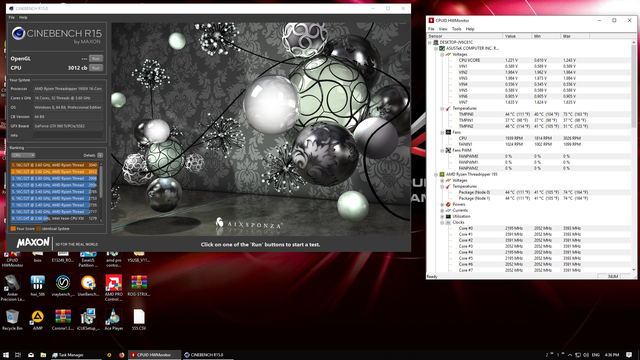Viewport: 640px width, 360px height.
Task: Click the orange Your Score legend swatch
Action: [x=13, y=229]
